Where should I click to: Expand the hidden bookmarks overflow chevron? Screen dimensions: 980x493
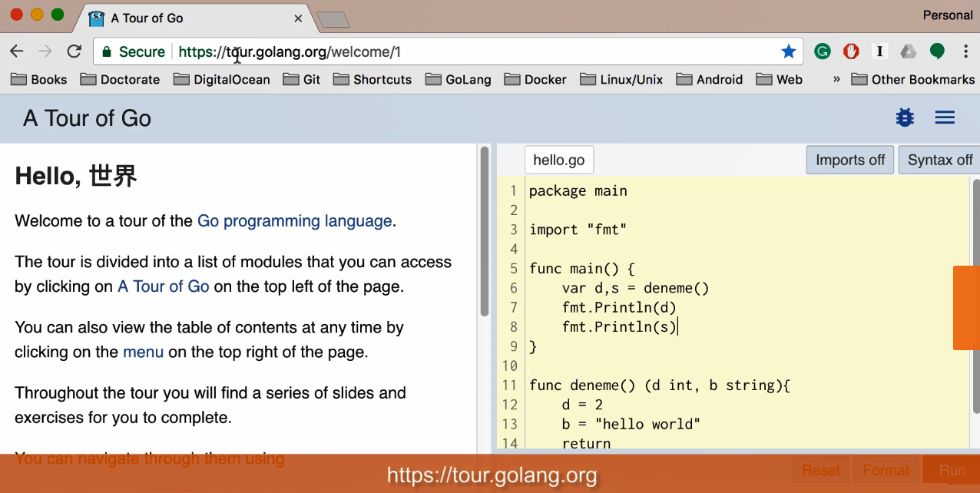pyautogui.click(x=836, y=79)
